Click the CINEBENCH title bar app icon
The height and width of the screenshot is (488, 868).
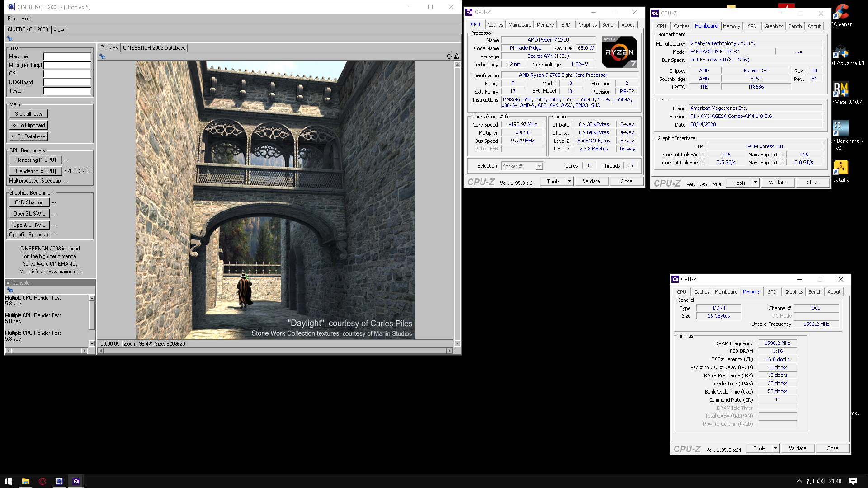click(11, 7)
